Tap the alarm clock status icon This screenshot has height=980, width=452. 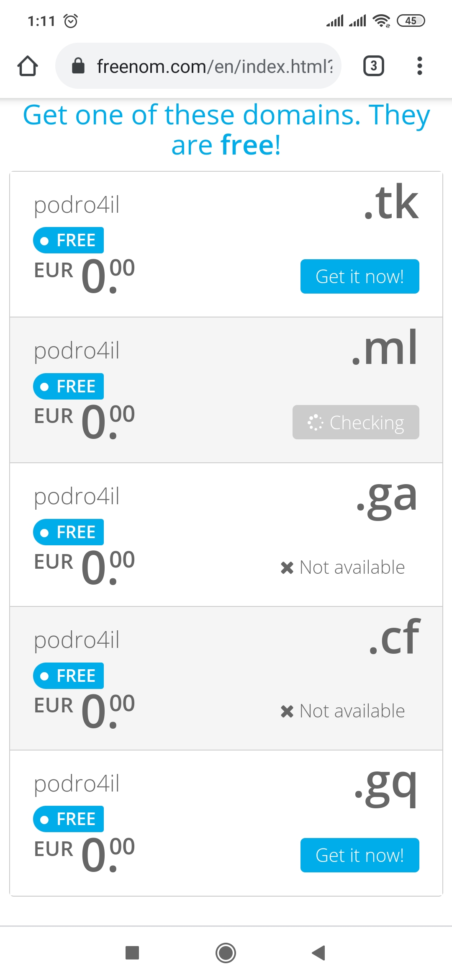(x=71, y=21)
